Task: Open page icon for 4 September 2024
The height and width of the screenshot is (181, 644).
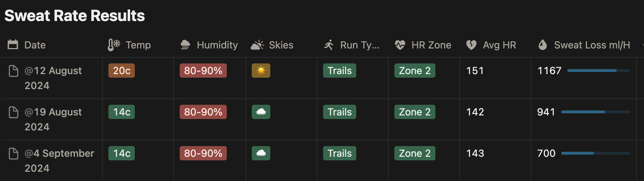Action: pyautogui.click(x=14, y=154)
